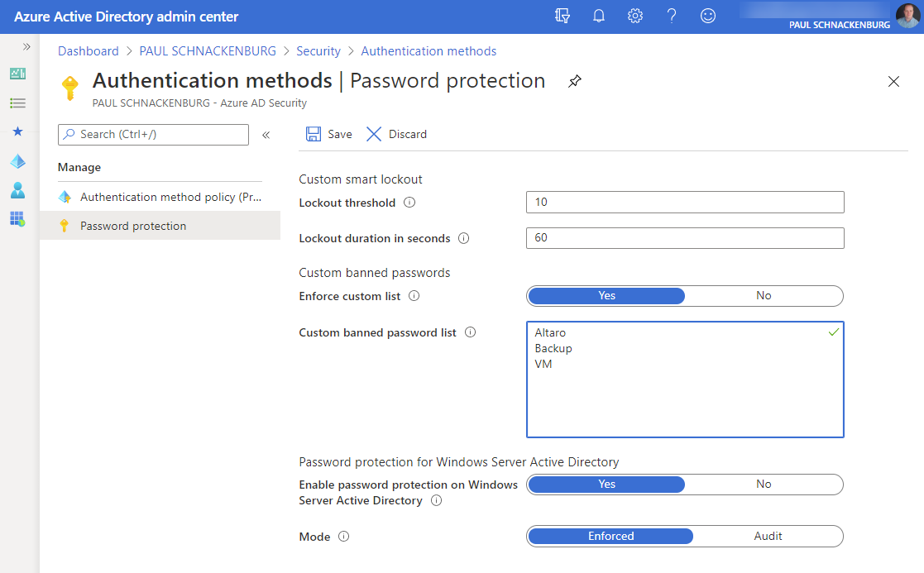Discard the password protection changes
Image resolution: width=924 pixels, height=573 pixels.
coord(396,134)
